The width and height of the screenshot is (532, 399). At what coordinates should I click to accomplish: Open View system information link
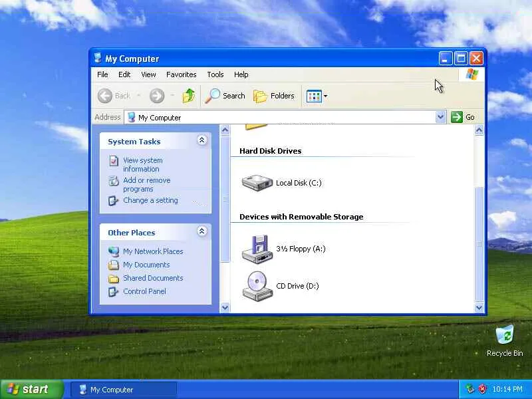pos(142,164)
